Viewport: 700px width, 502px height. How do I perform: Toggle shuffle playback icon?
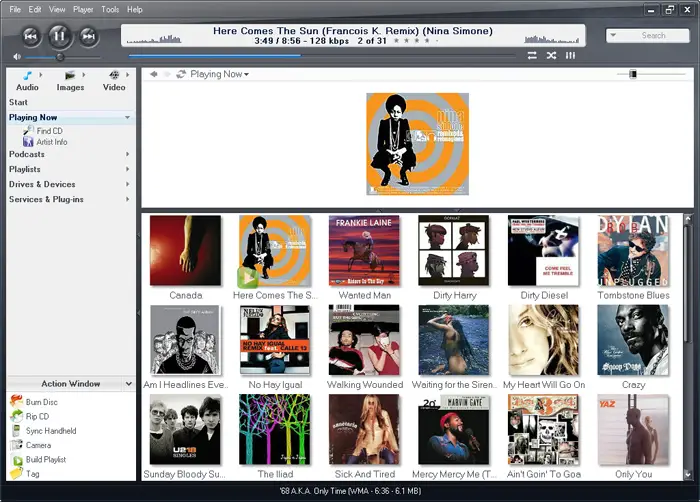(x=551, y=55)
